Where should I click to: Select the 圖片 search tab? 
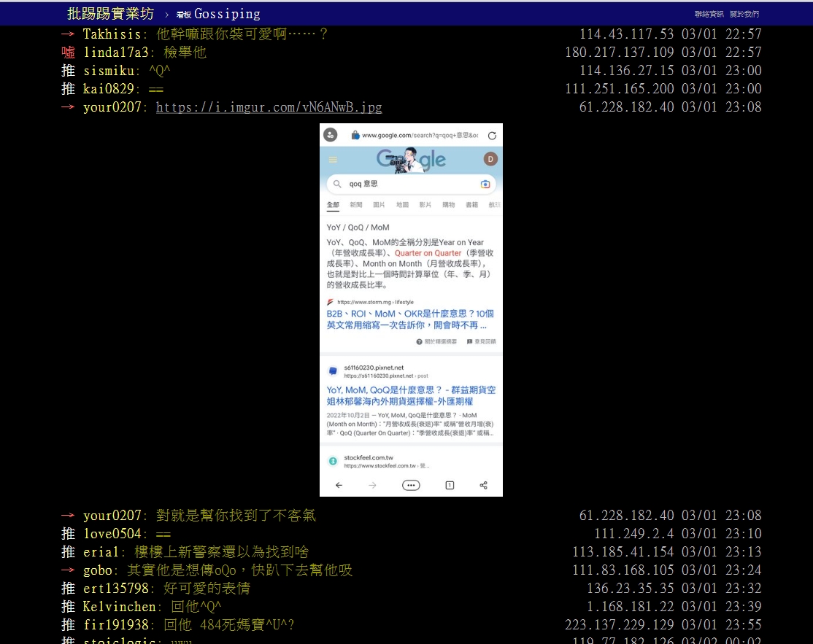(379, 205)
